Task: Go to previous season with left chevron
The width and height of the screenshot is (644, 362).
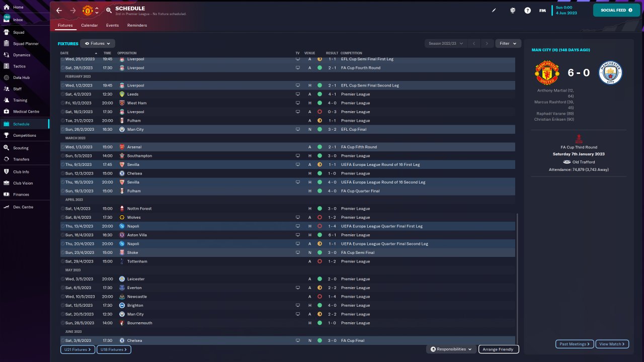Action: click(x=474, y=44)
